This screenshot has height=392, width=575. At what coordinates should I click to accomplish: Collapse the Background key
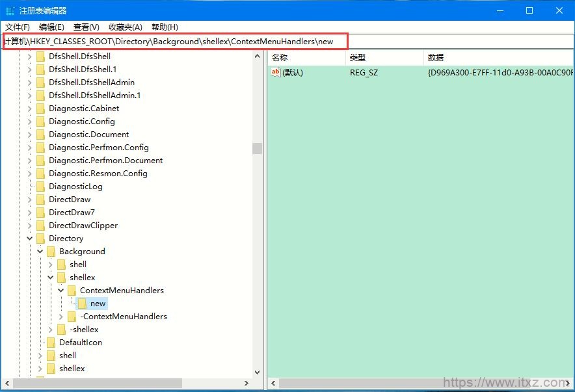pos(40,252)
